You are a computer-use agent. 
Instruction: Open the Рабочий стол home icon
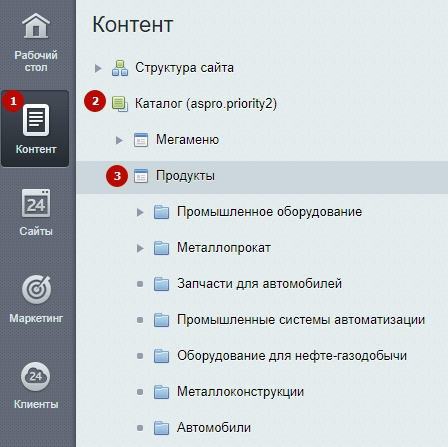click(36, 26)
